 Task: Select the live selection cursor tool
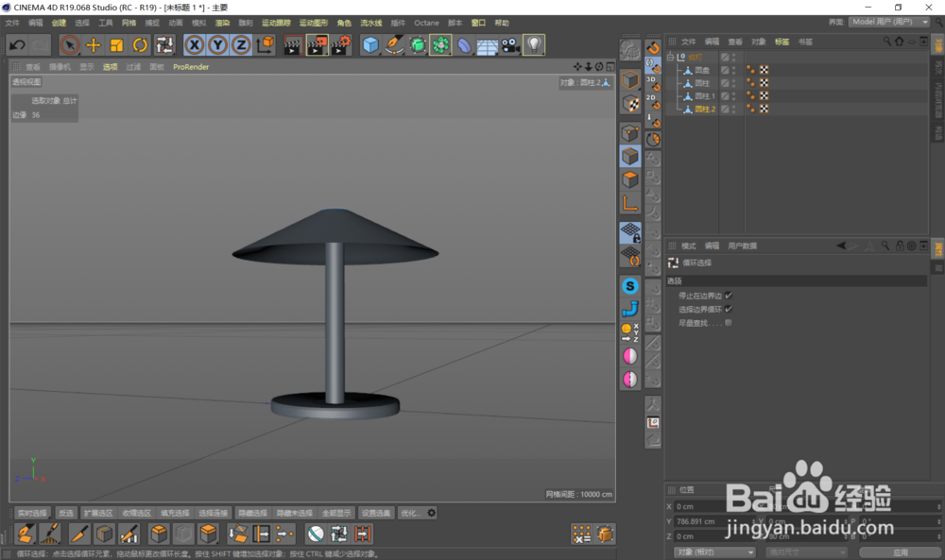pos(70,45)
